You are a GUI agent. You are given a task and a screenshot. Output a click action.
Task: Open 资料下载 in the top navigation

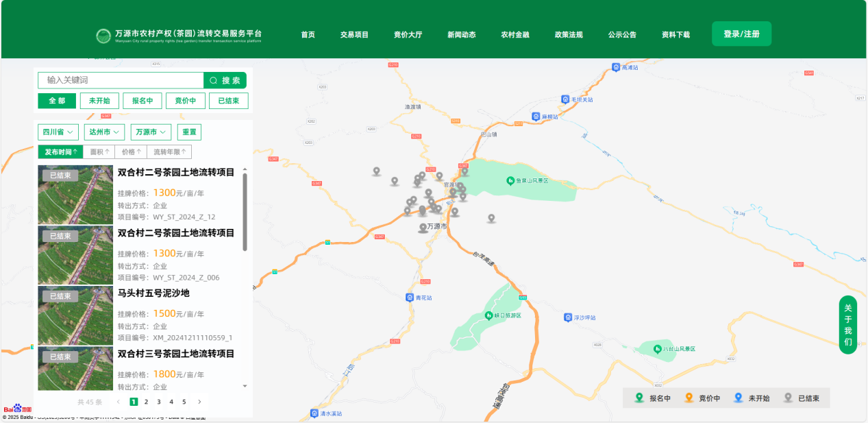point(675,35)
